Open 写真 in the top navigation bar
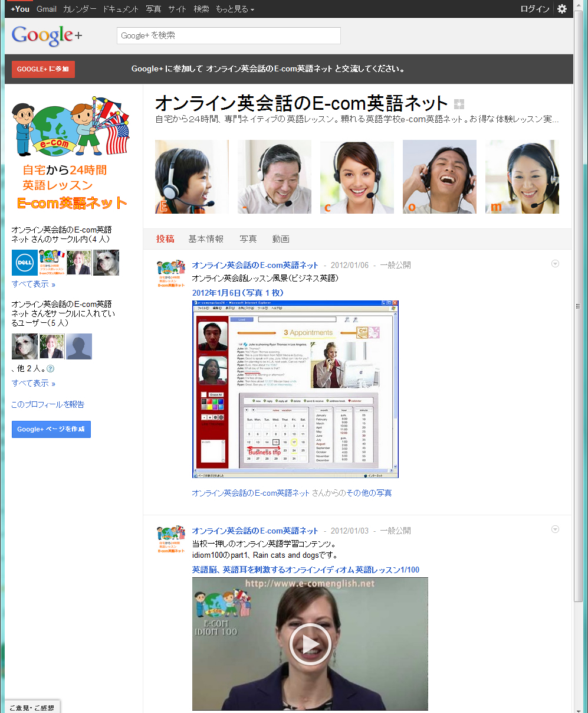Viewport: 588px width, 713px height. pos(153,9)
